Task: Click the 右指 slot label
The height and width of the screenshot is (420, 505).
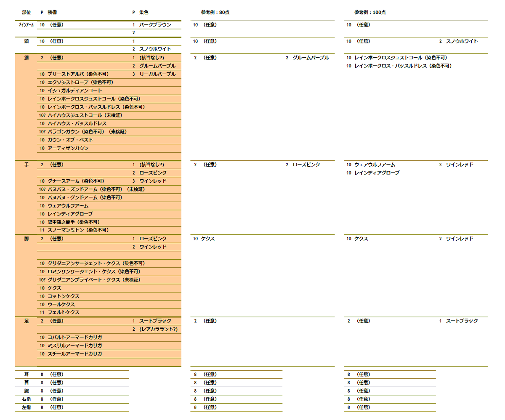Action: coord(26,399)
